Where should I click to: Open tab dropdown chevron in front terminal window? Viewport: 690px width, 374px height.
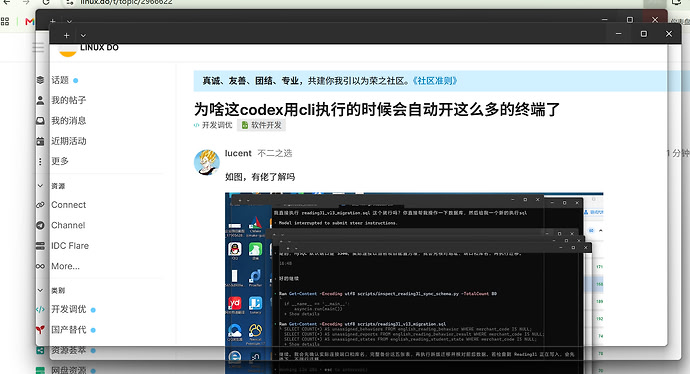pos(83,35)
